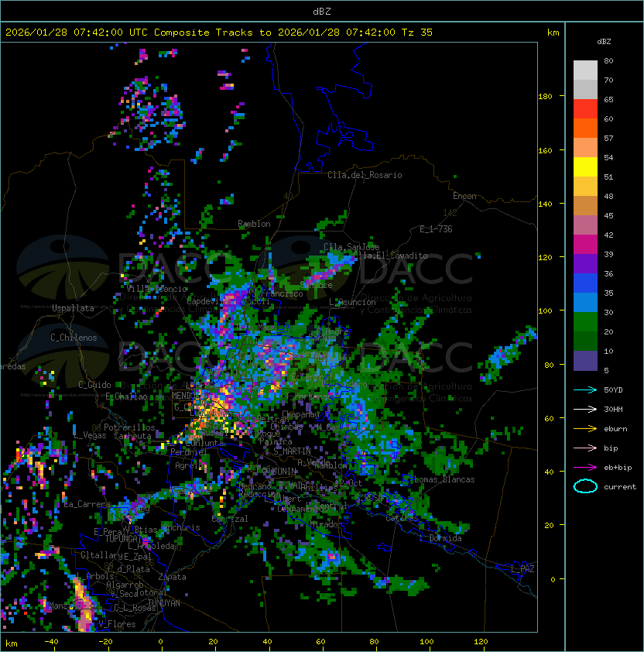Image resolution: width=644 pixels, height=652 pixels.
Task: Click the '30HM' legend label
Action: coord(613,409)
